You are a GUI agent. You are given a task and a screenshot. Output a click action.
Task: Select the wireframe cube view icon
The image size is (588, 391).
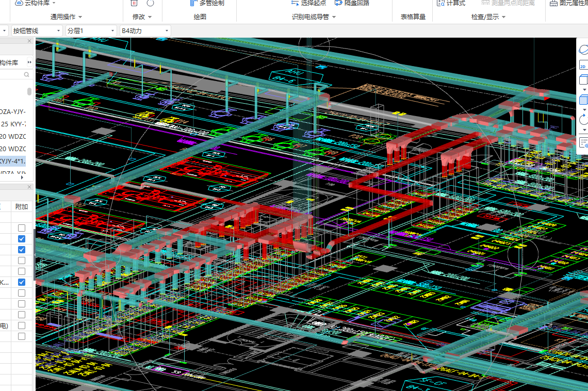(583, 80)
